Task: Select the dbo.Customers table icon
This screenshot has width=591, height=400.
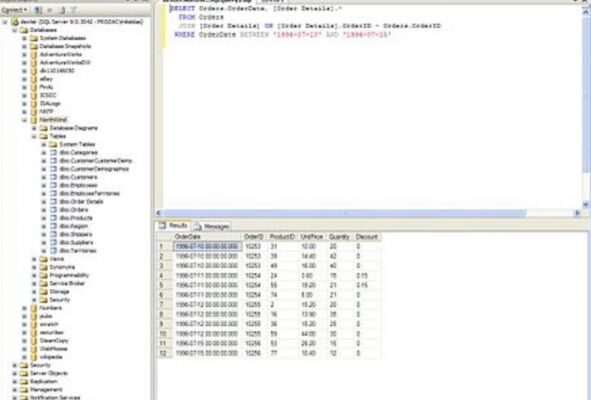Action: pyautogui.click(x=54, y=177)
